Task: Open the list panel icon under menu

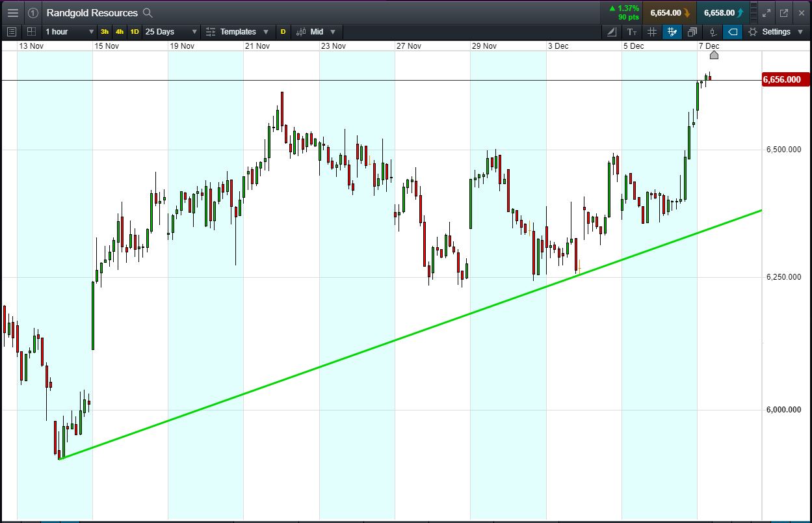Action: pyautogui.click(x=12, y=31)
